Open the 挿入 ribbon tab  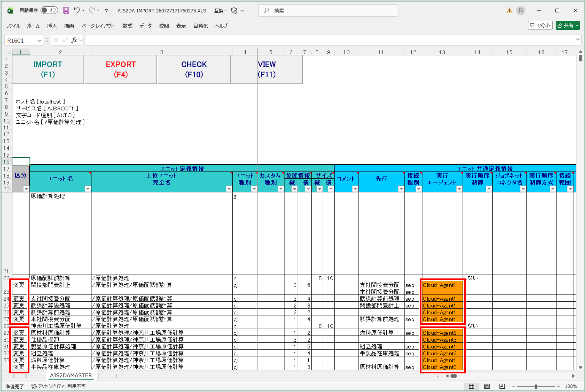(x=52, y=26)
